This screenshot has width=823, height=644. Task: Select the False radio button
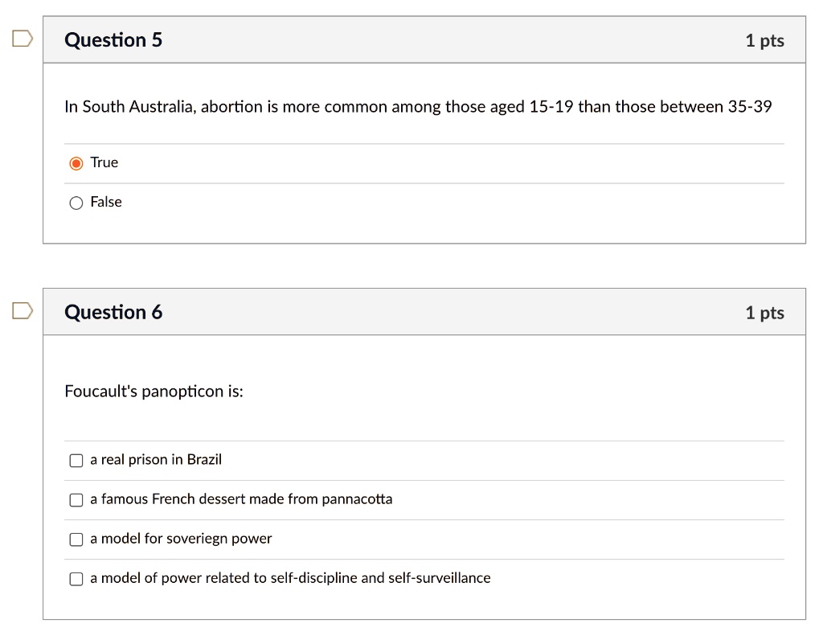coord(76,203)
